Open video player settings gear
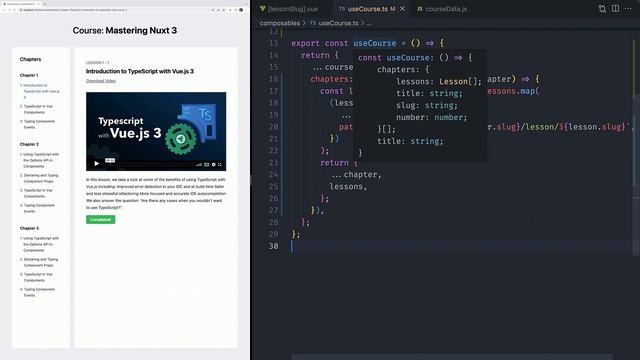The height and width of the screenshot is (360, 640). (213, 164)
